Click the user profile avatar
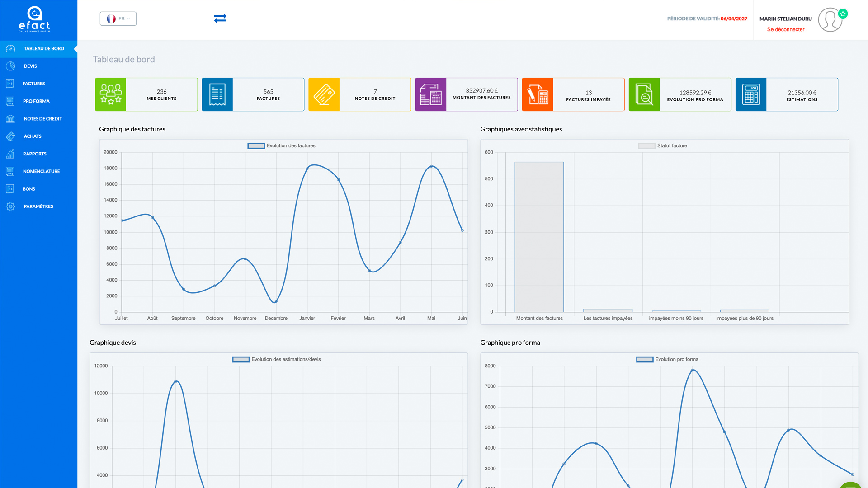The height and width of the screenshot is (488, 868). pos(830,20)
